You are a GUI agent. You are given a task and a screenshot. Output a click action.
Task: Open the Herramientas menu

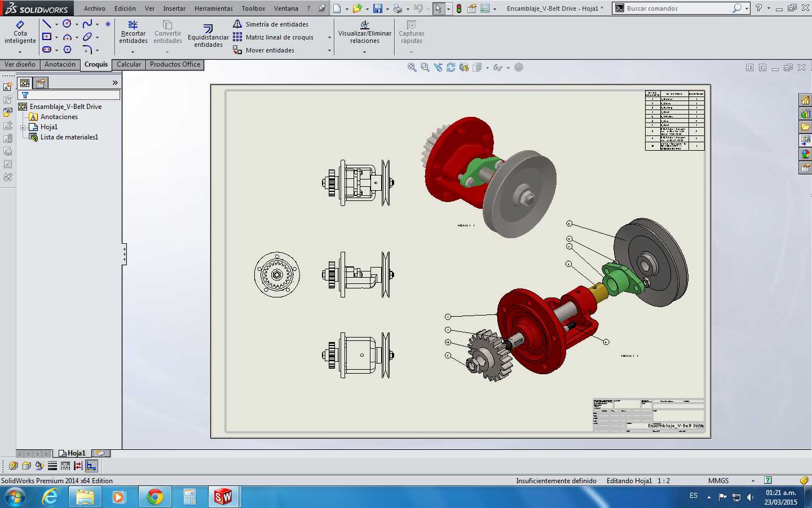click(213, 8)
